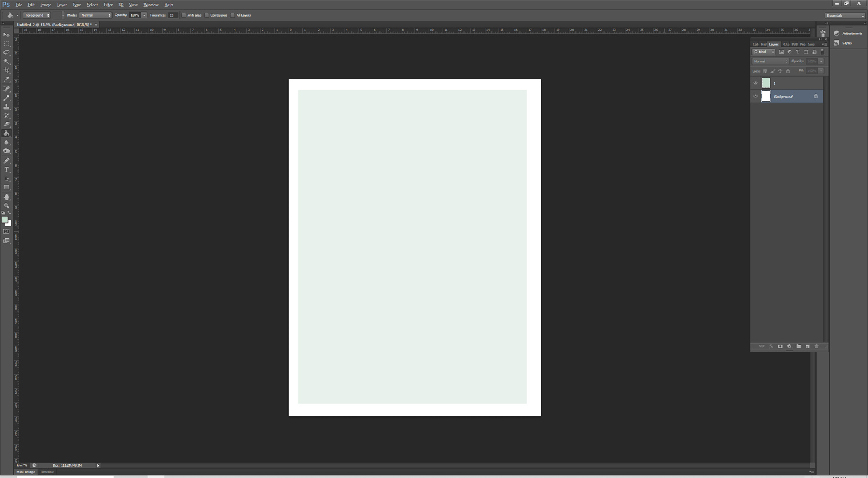868x478 pixels.
Task: Check the Contiguous option
Action: [x=206, y=15]
